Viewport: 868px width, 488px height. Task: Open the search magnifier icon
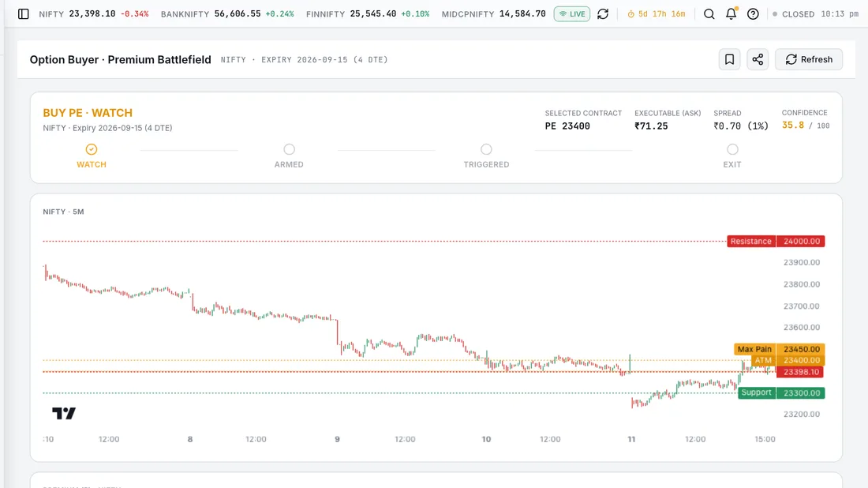pyautogui.click(x=709, y=14)
